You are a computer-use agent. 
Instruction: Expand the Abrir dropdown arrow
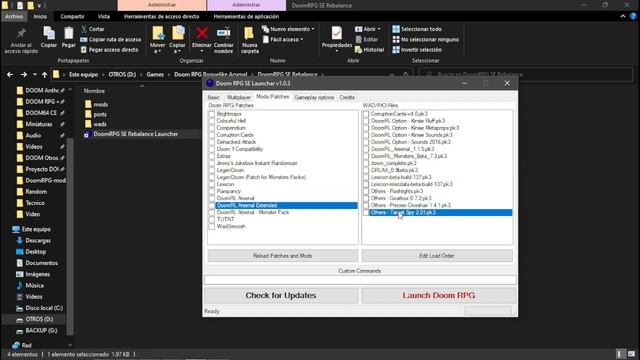pos(379,29)
